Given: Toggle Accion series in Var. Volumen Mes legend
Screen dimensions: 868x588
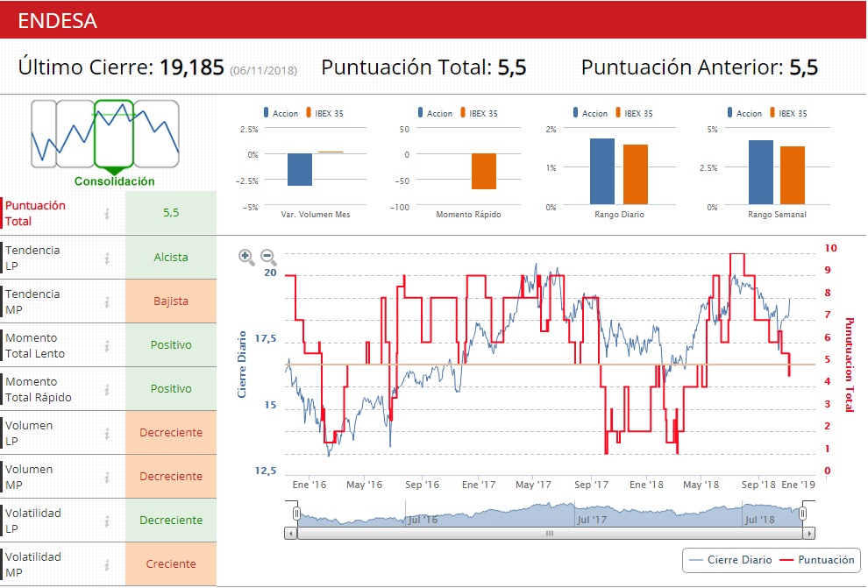Looking at the screenshot, I should (x=281, y=113).
